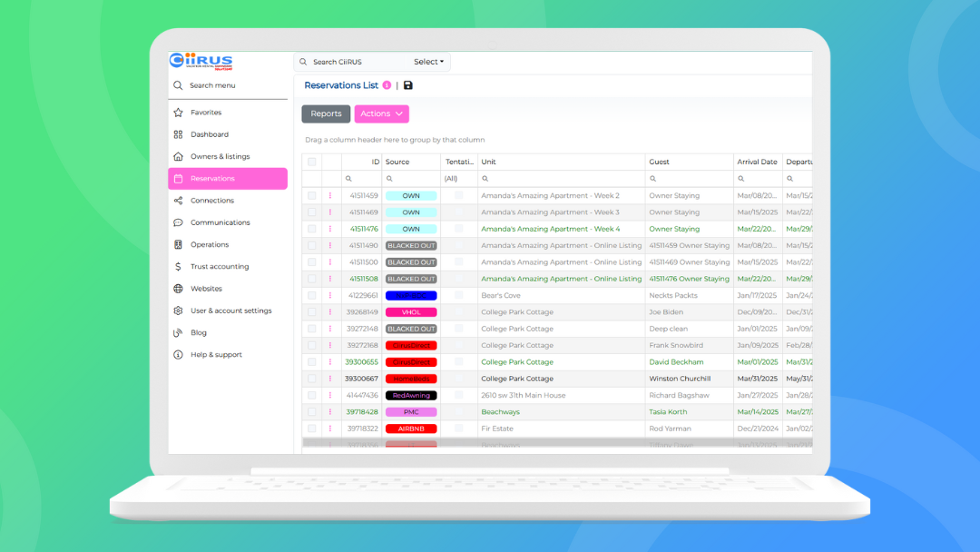Open the Tentative (All) filter dropdown
This screenshot has height=552, width=980.
coord(459,179)
